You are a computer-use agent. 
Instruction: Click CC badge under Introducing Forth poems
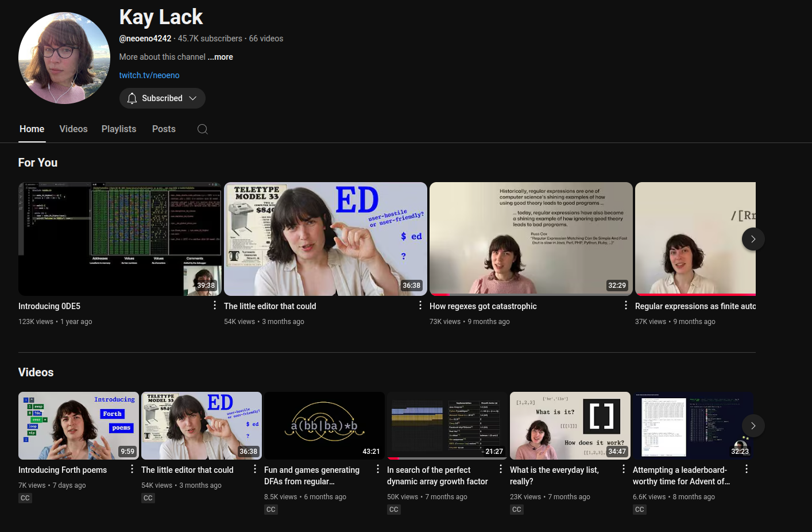point(25,498)
